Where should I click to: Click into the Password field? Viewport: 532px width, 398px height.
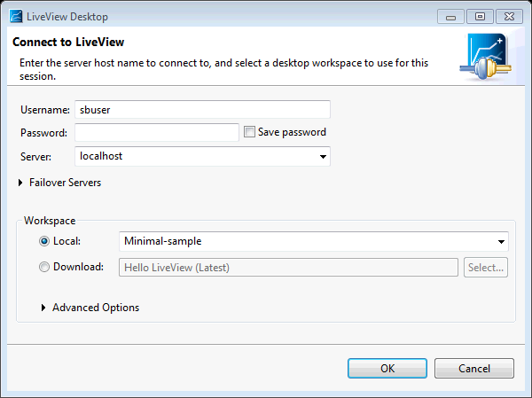[x=157, y=132]
